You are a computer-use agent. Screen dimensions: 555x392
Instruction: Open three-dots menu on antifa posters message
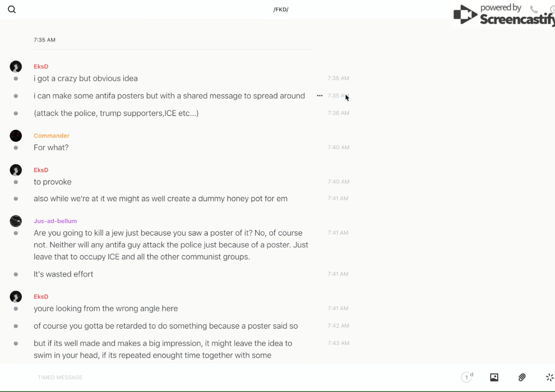click(320, 96)
